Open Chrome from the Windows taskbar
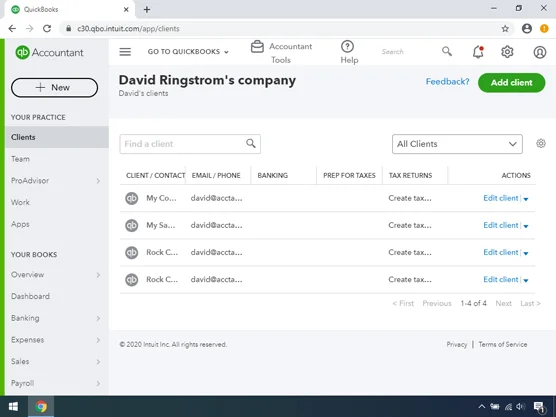Image resolution: width=556 pixels, height=417 pixels. pyautogui.click(x=41, y=406)
